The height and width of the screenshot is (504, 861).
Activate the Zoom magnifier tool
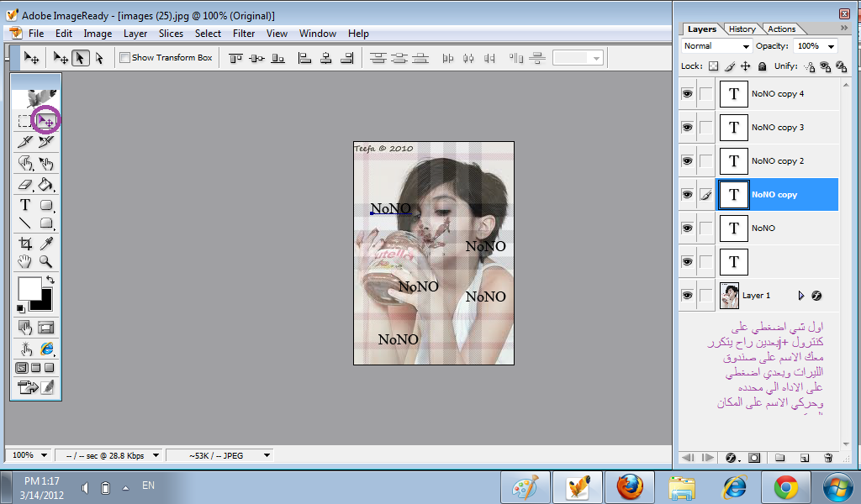coord(46,262)
